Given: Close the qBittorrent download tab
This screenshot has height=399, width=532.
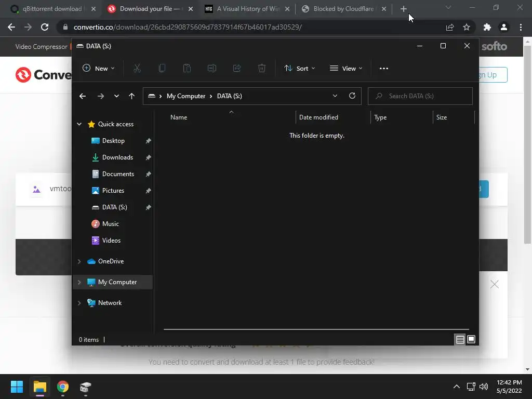Looking at the screenshot, I should pos(94,9).
